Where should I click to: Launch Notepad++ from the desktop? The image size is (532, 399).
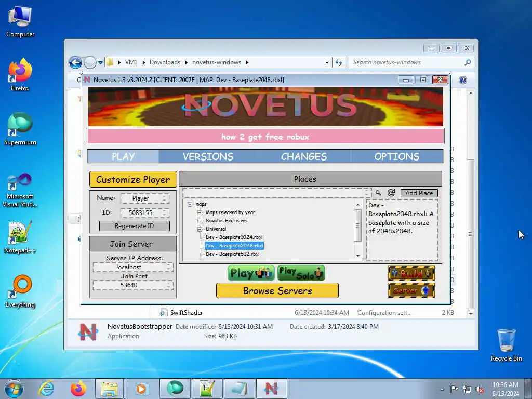[x=20, y=237]
